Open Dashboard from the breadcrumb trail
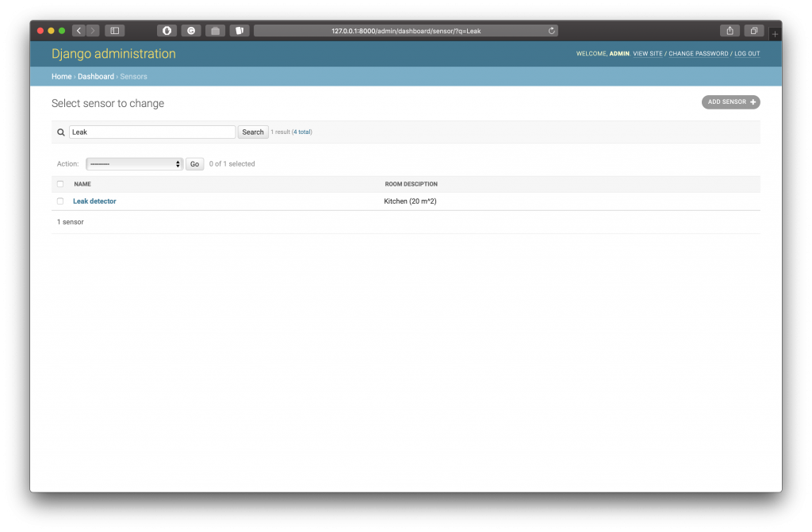 (96, 76)
